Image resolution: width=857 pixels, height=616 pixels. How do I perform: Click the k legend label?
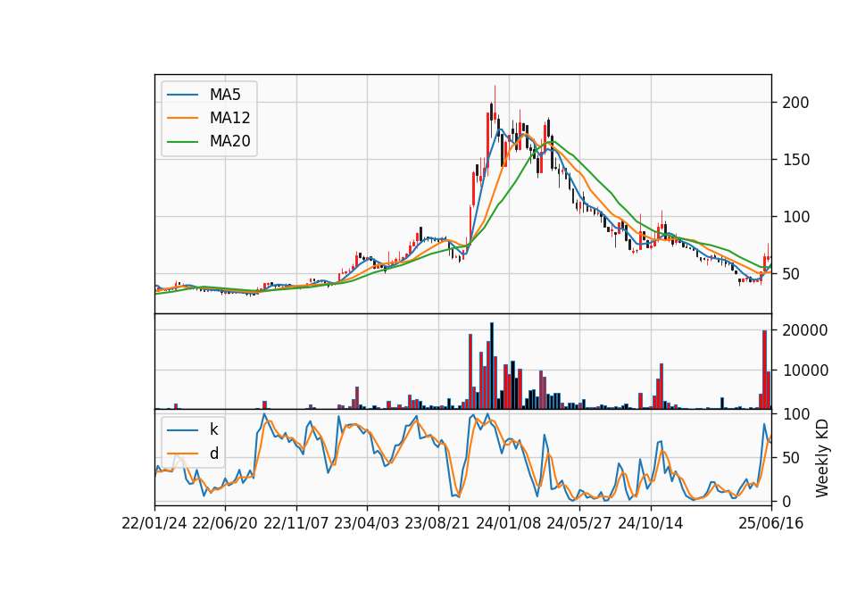(213, 429)
